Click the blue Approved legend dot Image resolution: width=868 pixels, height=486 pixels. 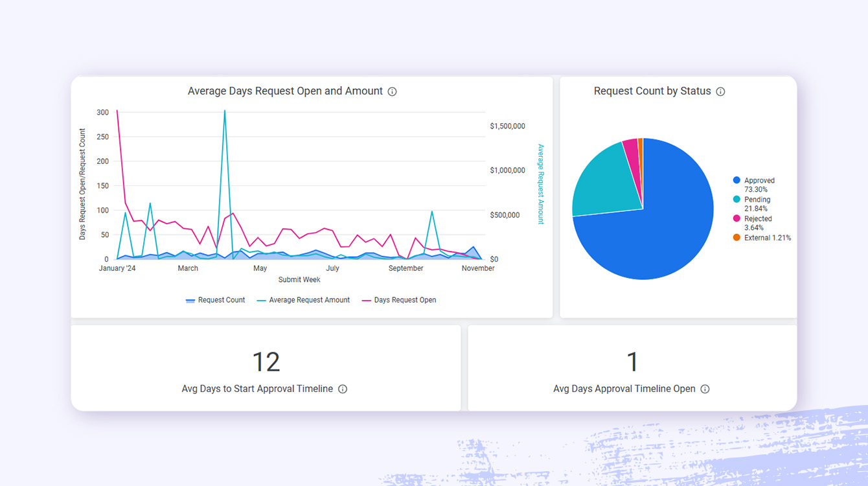(x=737, y=181)
